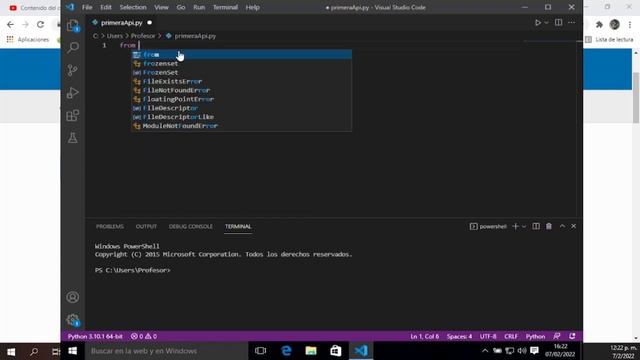The width and height of the screenshot is (640, 360).
Task: Open File Explorer from taskbar
Action: (x=311, y=351)
